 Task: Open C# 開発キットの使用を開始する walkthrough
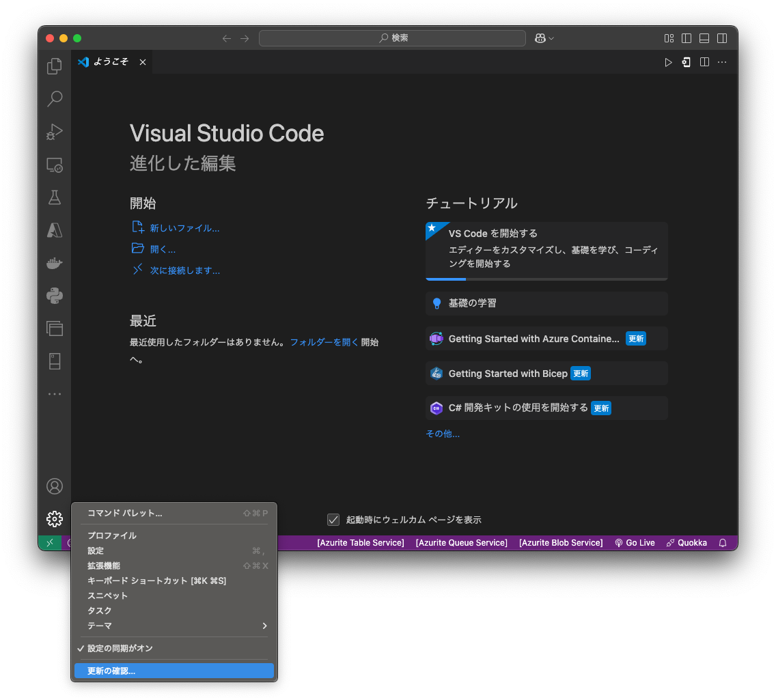click(x=546, y=408)
